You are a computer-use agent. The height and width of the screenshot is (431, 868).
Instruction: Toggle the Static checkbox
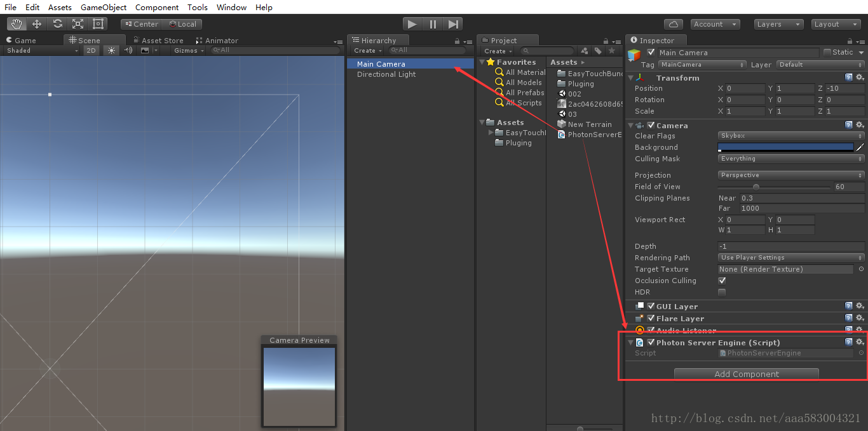(x=827, y=53)
